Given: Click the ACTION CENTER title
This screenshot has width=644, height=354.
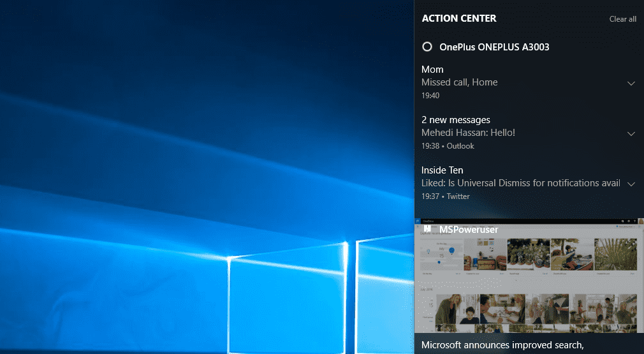Looking at the screenshot, I should click(x=458, y=18).
